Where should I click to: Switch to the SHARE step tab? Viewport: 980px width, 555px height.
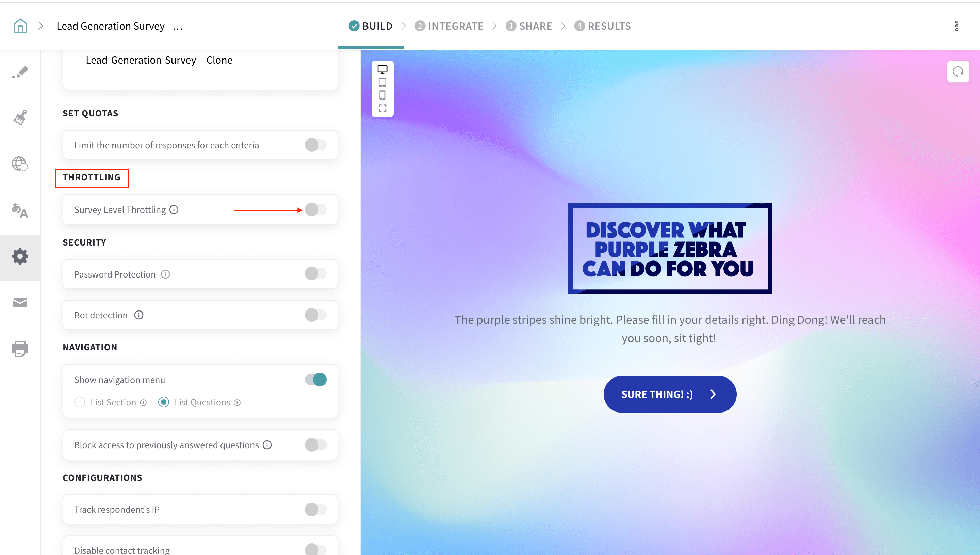(x=529, y=26)
